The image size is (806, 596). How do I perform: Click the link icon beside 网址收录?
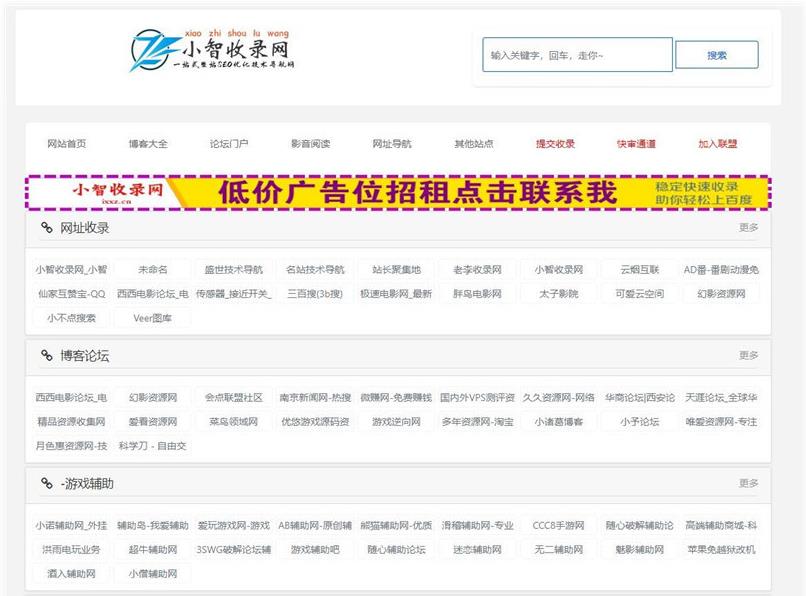[46, 228]
